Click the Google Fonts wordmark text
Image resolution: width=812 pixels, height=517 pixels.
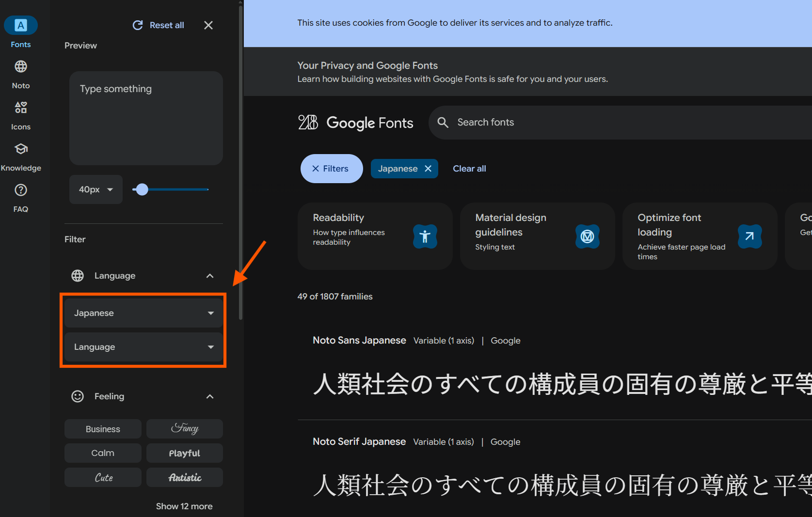point(370,123)
